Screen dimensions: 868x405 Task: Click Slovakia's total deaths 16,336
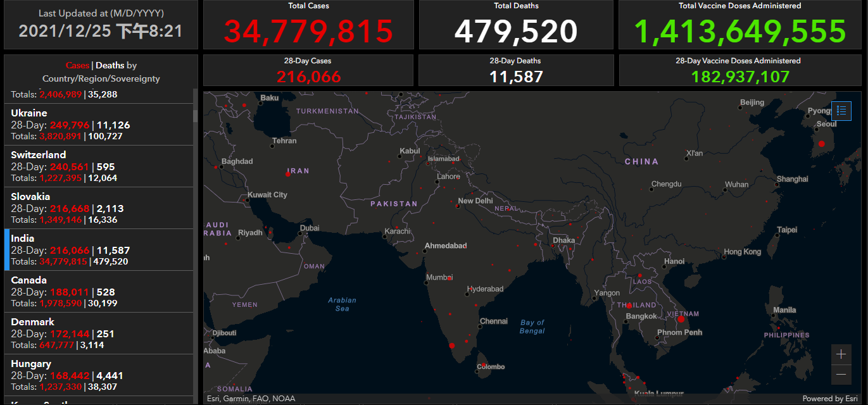103,220
